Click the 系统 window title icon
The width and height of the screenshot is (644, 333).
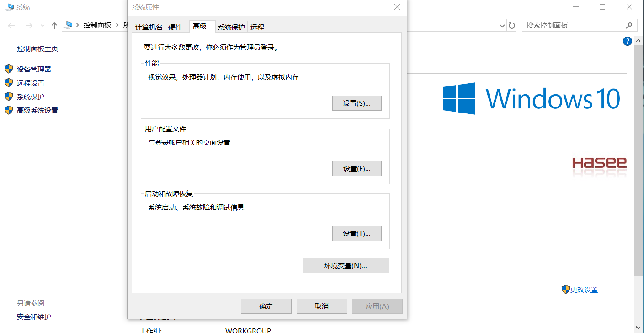point(9,7)
